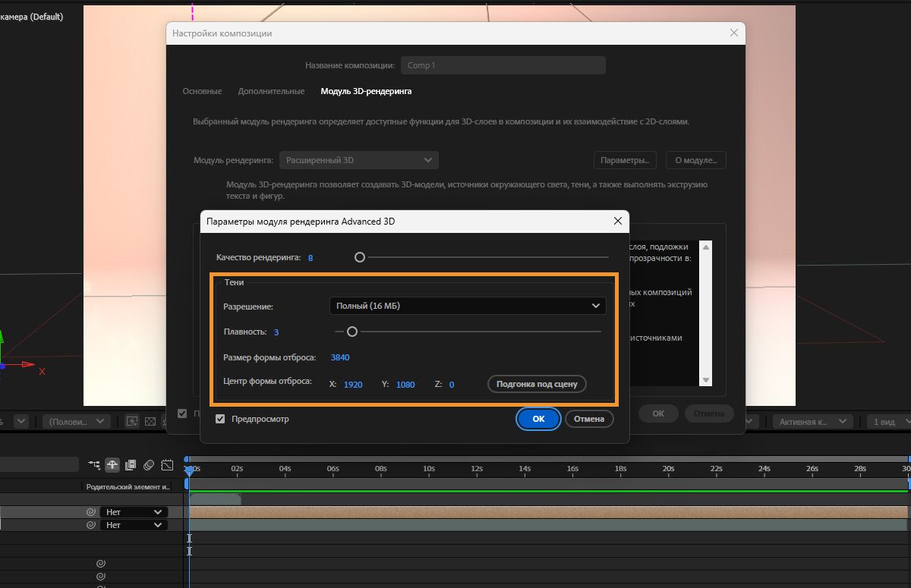Click the Размер формы отброса value 3840
The height and width of the screenshot is (588, 911).
[340, 357]
